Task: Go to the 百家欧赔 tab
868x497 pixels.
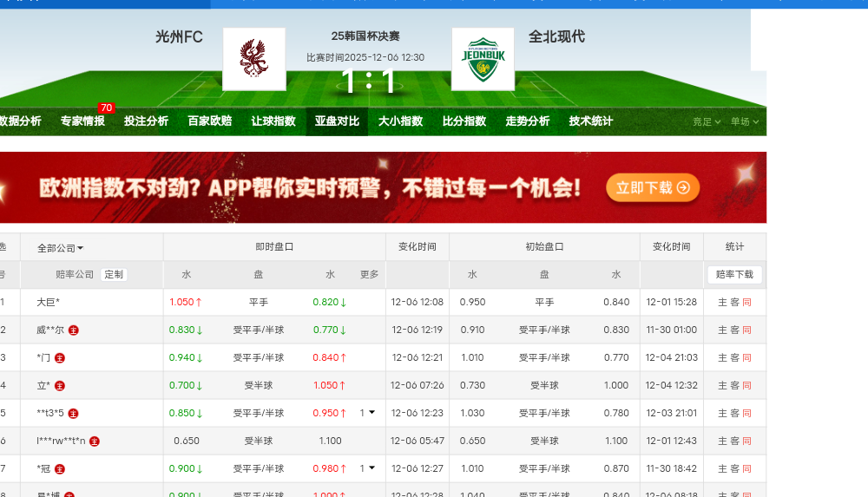Action: click(x=210, y=121)
